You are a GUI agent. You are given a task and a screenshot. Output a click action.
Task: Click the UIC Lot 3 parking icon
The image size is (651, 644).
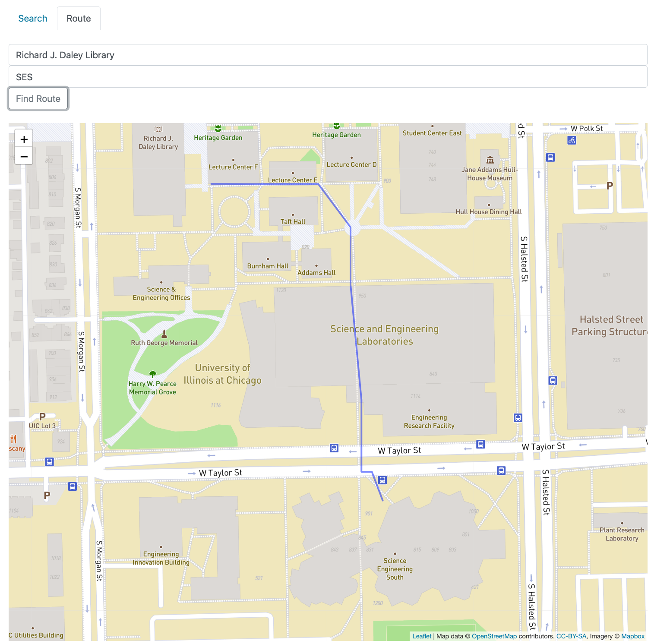[x=42, y=417]
